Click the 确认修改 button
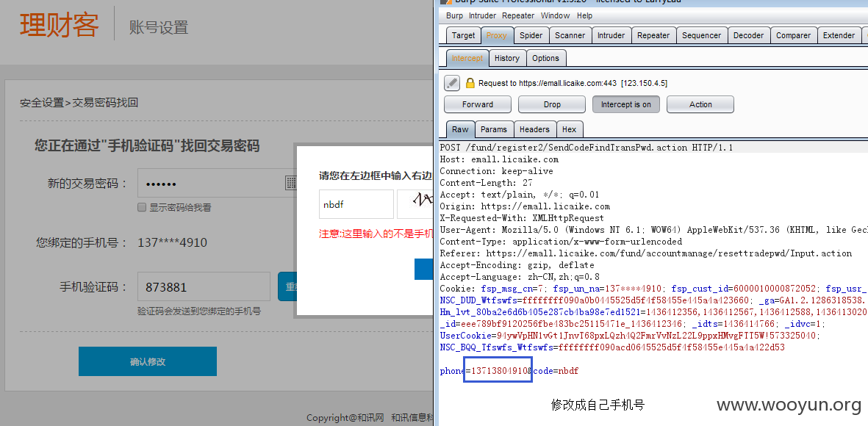Image resolution: width=868 pixels, height=426 pixels. [x=147, y=362]
